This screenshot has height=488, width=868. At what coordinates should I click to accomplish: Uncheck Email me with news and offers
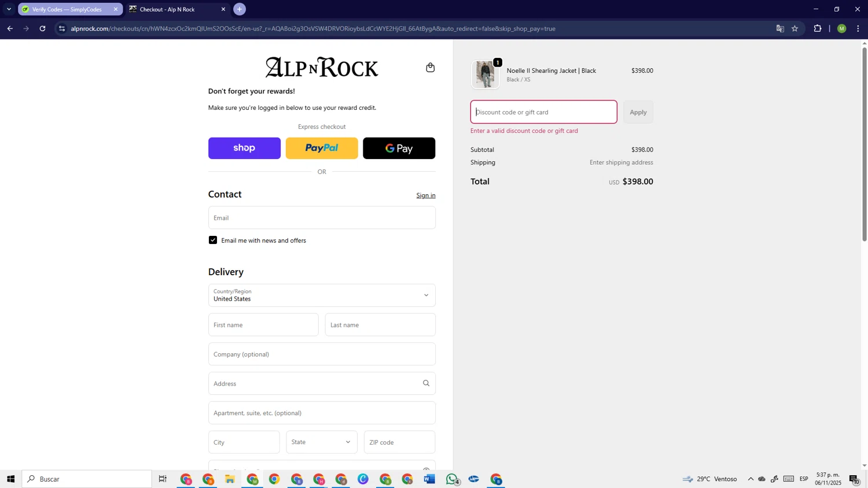click(x=213, y=240)
